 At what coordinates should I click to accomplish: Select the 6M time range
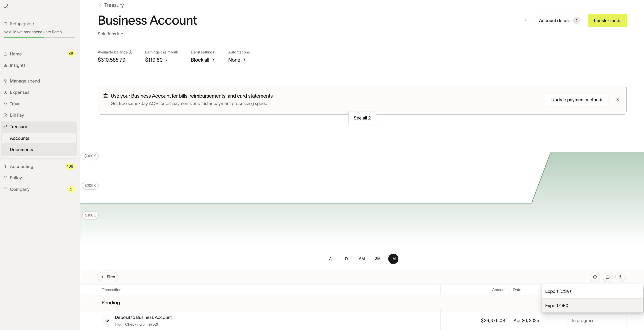click(362, 259)
